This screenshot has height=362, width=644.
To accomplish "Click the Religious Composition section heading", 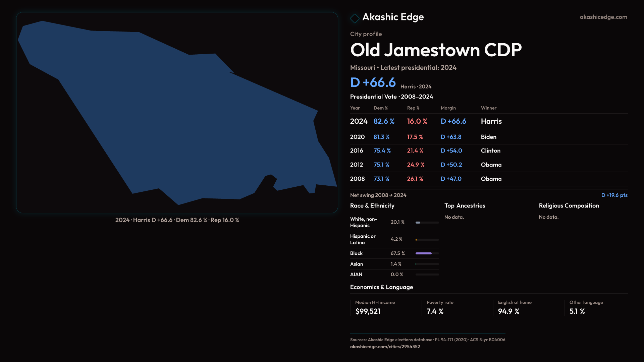I will point(569,206).
